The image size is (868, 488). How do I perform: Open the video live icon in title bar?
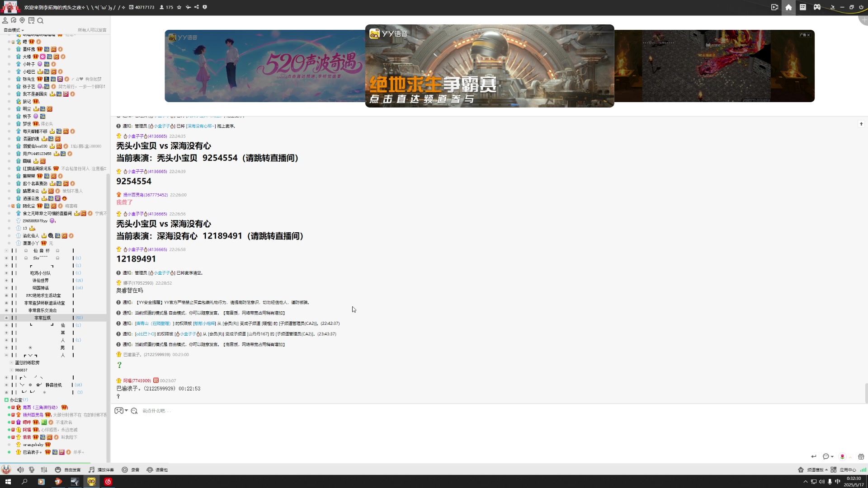774,7
